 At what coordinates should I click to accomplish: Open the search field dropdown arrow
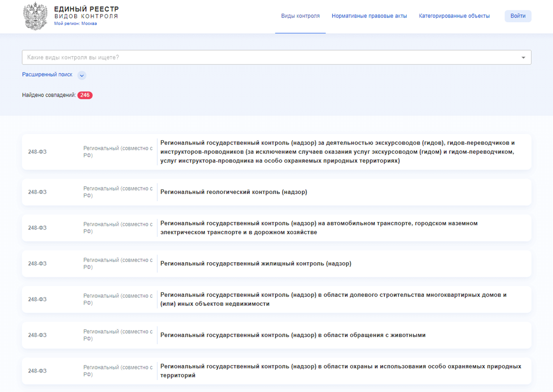coord(523,58)
